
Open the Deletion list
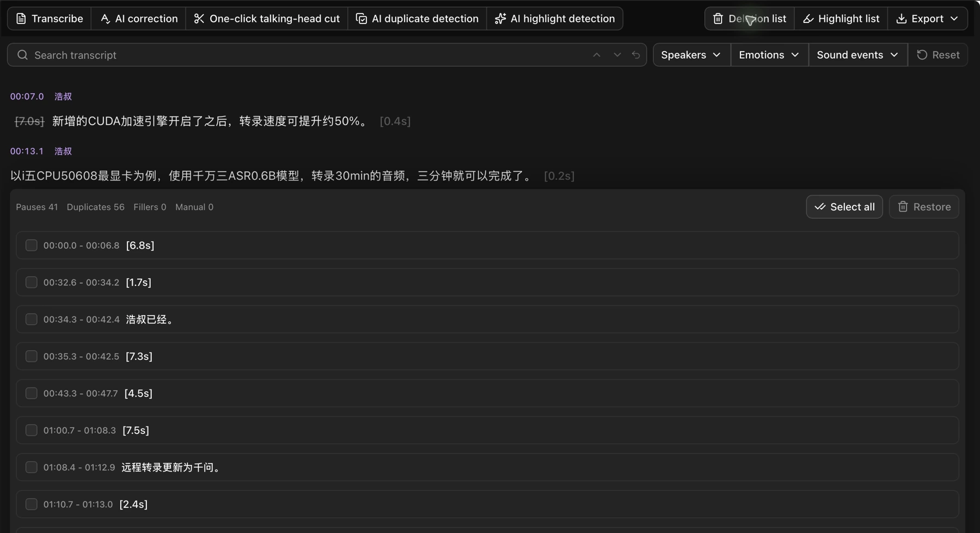[750, 19]
